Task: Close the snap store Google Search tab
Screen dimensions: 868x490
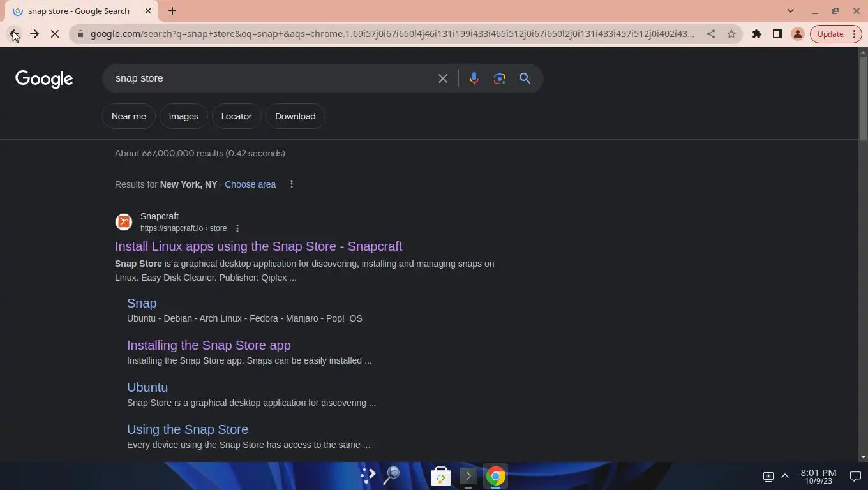Action: [x=148, y=11]
